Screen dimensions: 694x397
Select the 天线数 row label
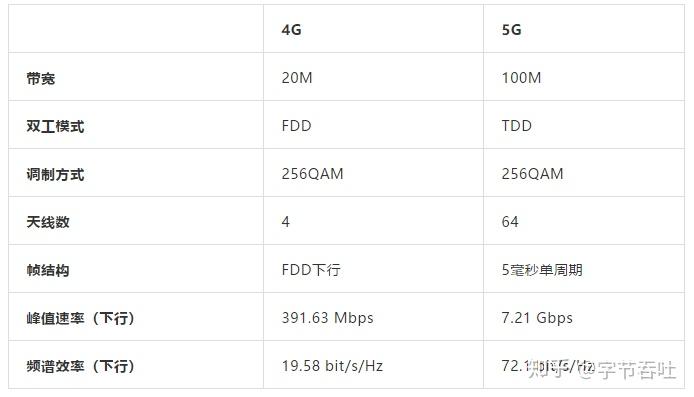pos(48,222)
